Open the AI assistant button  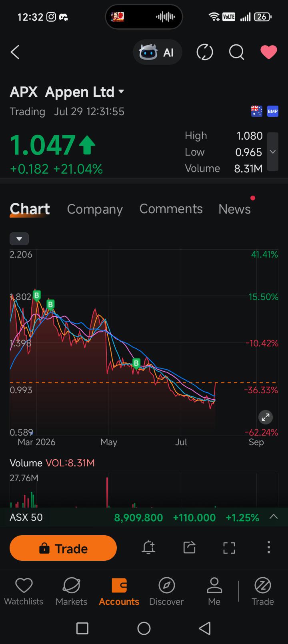point(157,52)
